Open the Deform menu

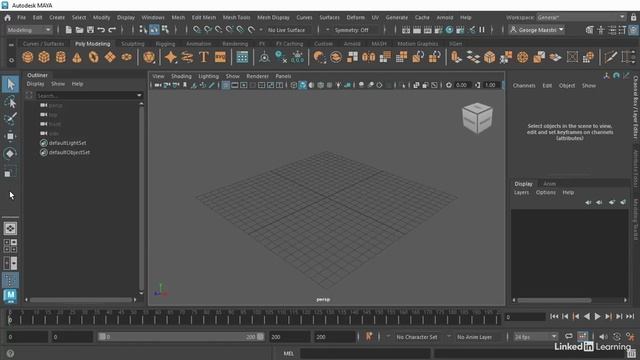[356, 18]
